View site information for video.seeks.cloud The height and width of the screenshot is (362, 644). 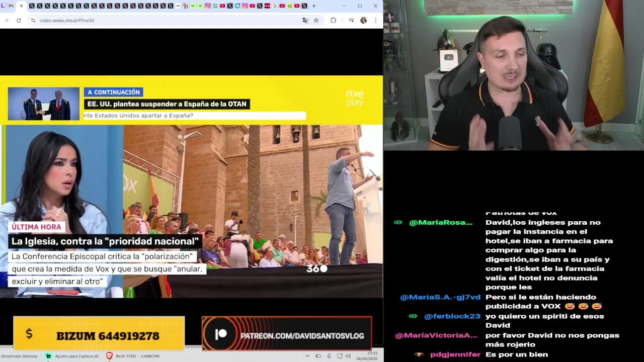point(33,20)
